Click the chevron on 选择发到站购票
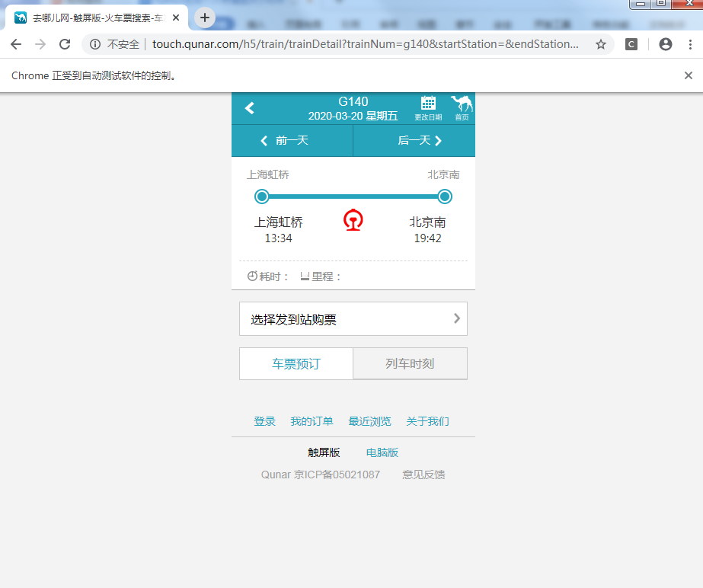Viewport: 703px width, 588px height. 457,318
